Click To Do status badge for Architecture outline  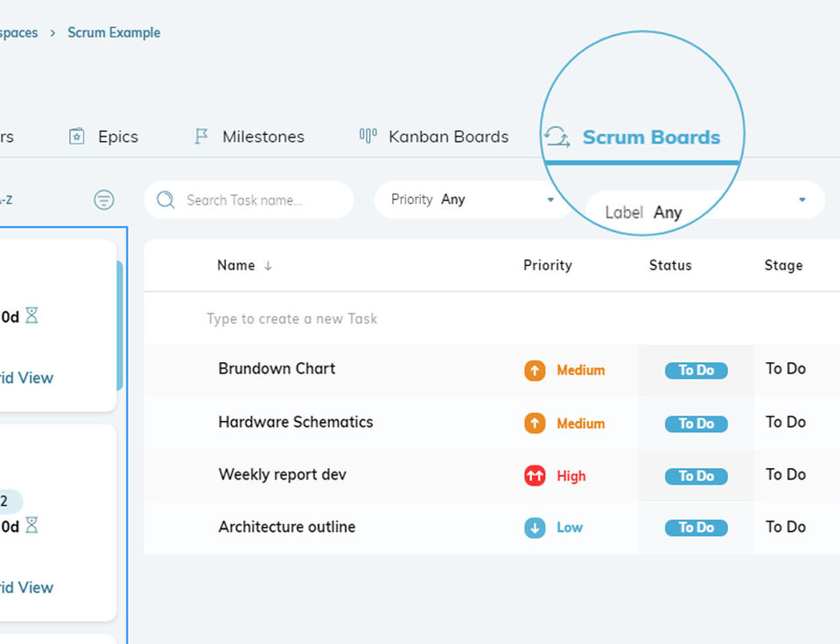click(696, 528)
